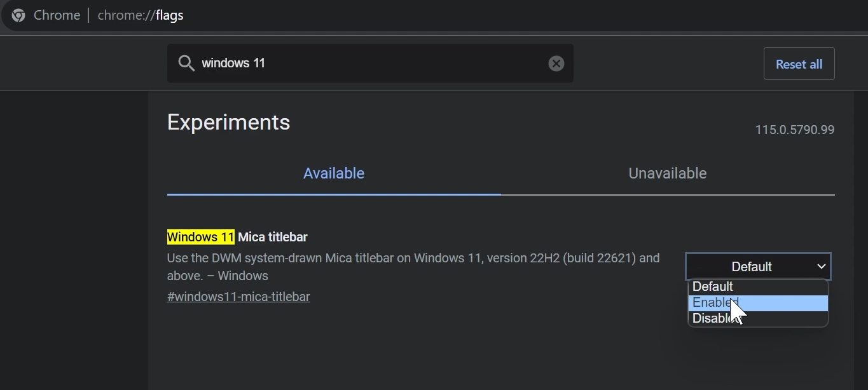
Task: Click the Reset all button
Action: [799, 64]
